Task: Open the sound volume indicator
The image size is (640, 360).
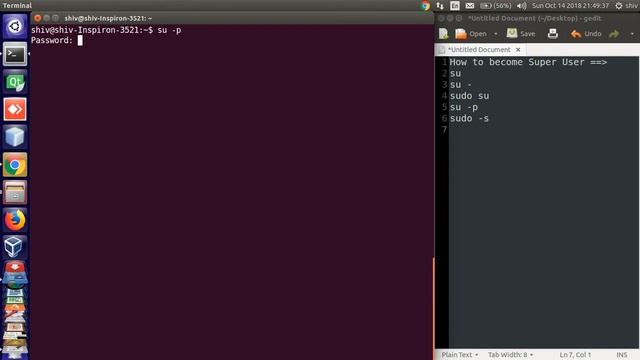Action: (521, 6)
